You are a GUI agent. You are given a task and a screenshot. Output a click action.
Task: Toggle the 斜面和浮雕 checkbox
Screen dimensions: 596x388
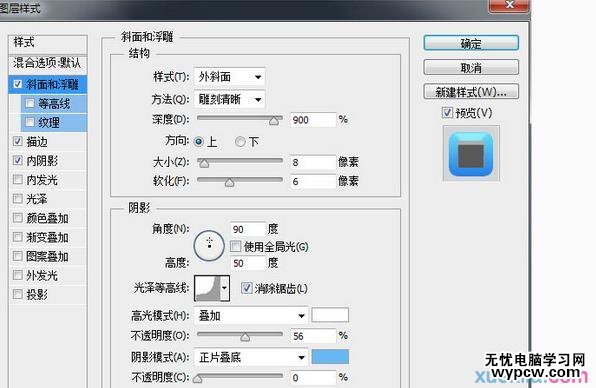pos(17,84)
